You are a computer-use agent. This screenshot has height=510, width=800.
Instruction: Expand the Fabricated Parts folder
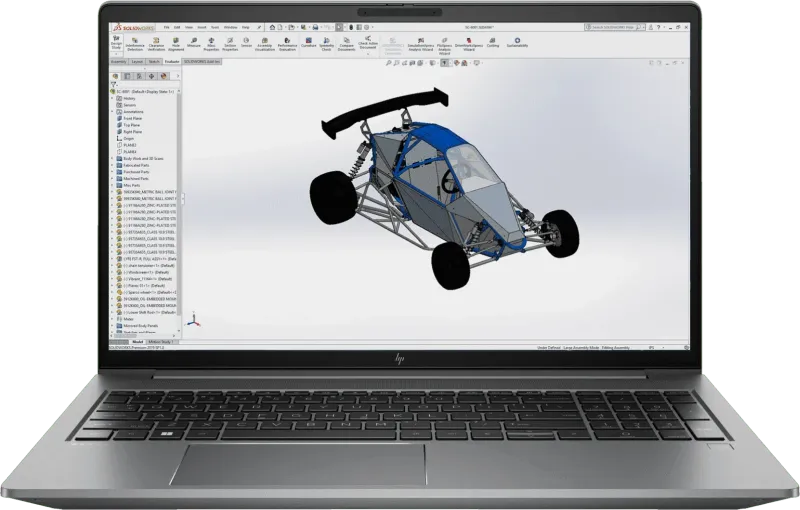click(x=113, y=165)
